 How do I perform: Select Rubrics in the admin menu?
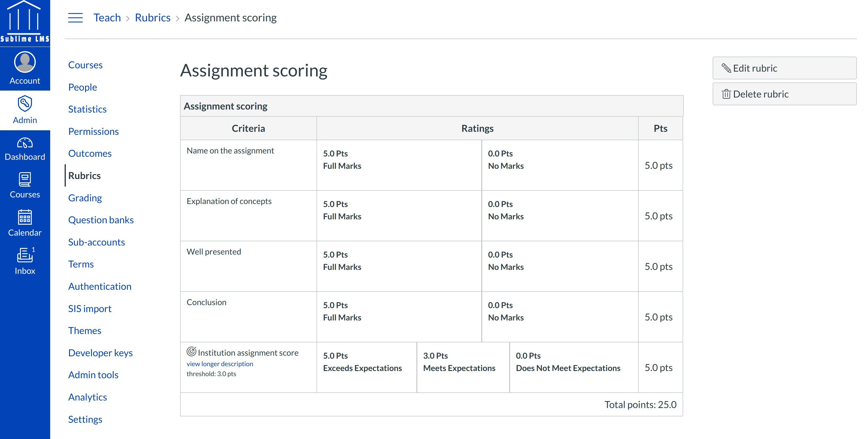pyautogui.click(x=84, y=175)
